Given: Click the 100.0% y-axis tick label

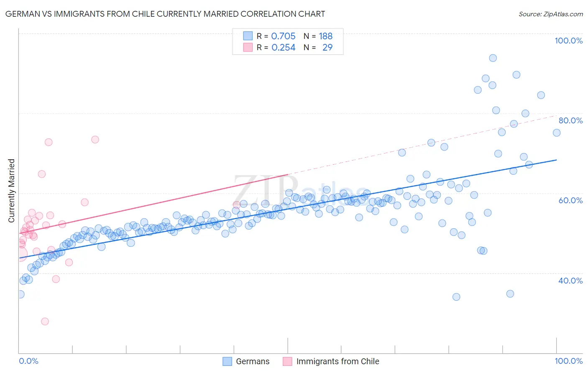Looking at the screenshot, I should [569, 41].
